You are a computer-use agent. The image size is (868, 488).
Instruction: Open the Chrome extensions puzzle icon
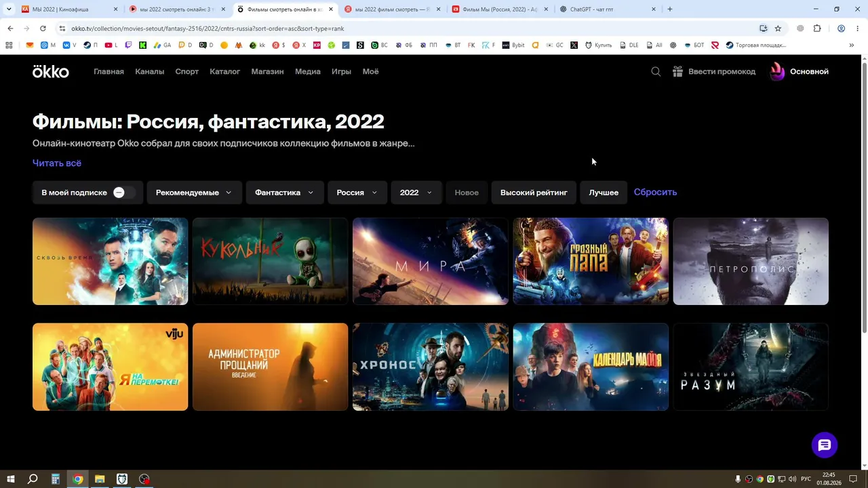[x=817, y=28]
